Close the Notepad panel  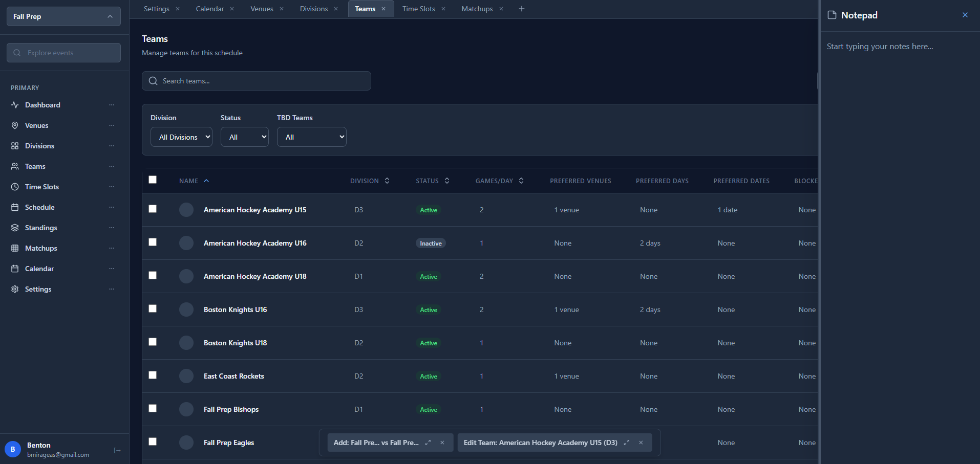(x=965, y=15)
